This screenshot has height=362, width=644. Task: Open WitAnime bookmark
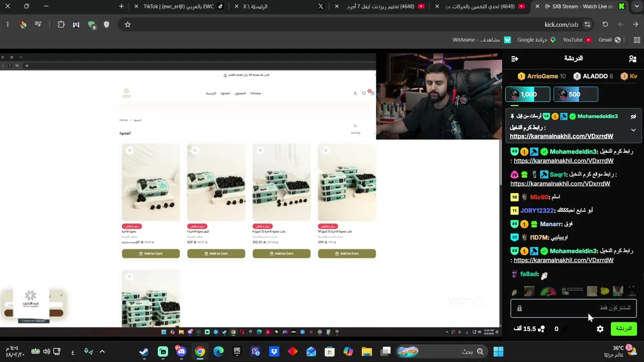[x=481, y=40]
